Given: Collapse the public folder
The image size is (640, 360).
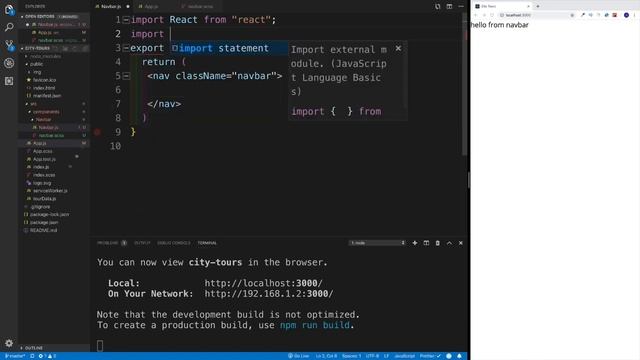Looking at the screenshot, I should (36, 64).
